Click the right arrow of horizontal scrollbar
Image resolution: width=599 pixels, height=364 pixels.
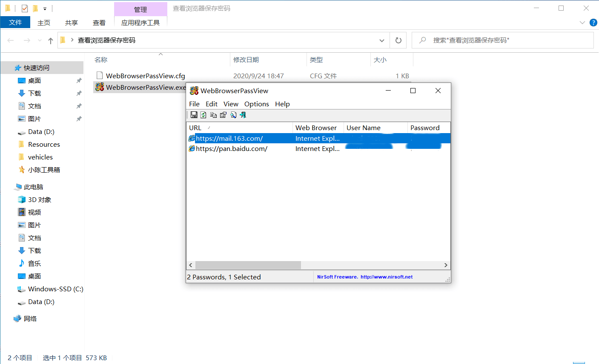click(x=446, y=265)
